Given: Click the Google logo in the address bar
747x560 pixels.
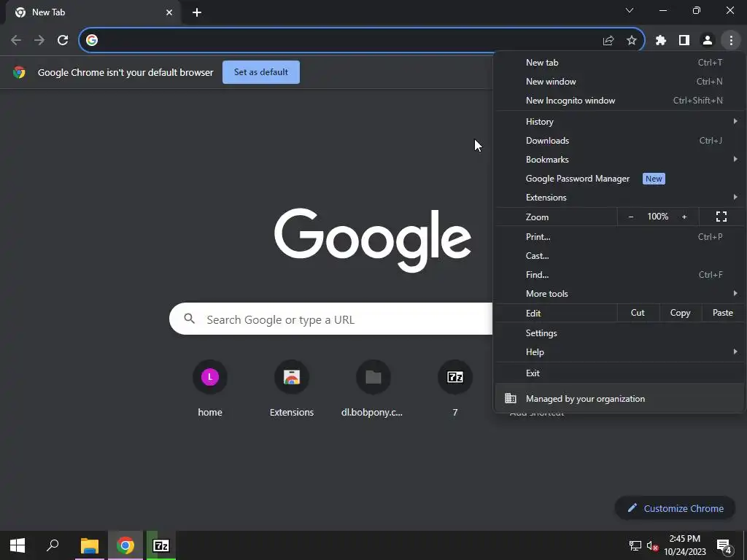Looking at the screenshot, I should click(92, 41).
